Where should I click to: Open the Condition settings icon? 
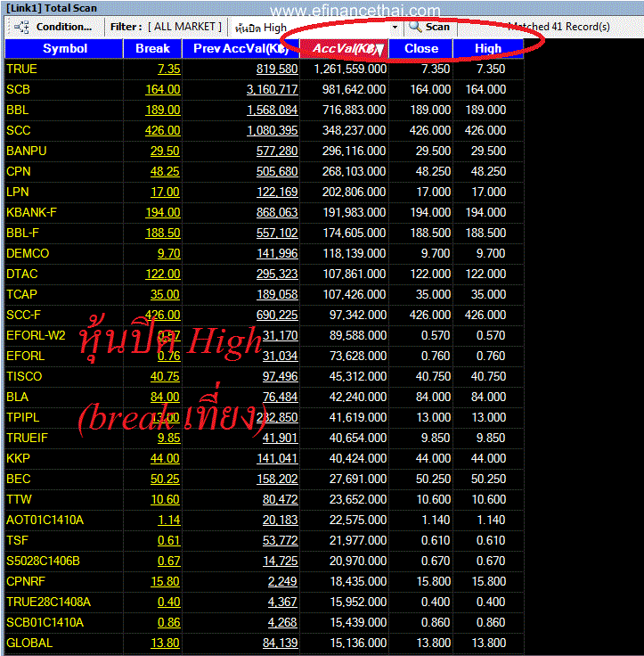click(x=21, y=28)
